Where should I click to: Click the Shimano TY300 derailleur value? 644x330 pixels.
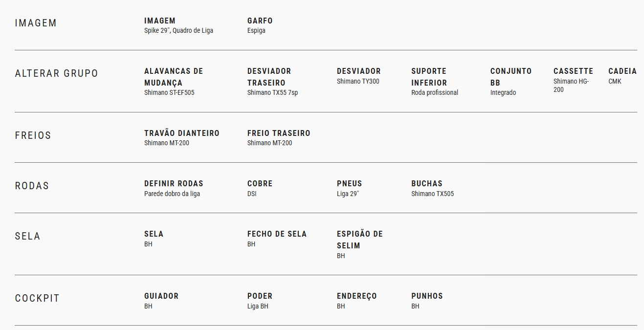click(x=357, y=81)
